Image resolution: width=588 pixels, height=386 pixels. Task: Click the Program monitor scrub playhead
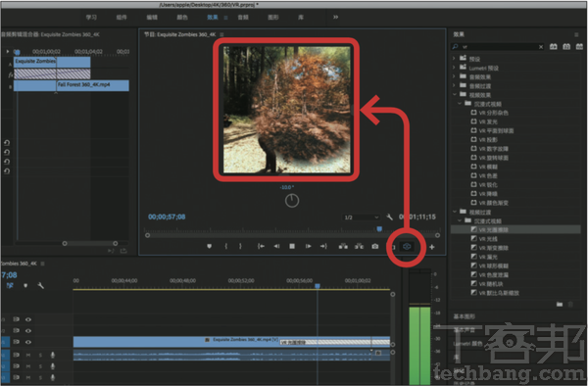coord(379,229)
